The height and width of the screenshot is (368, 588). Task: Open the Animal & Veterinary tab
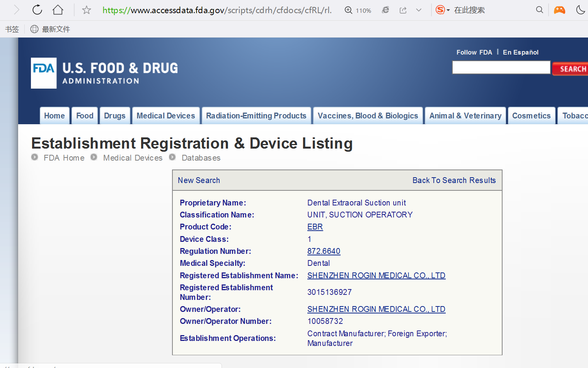click(x=465, y=116)
